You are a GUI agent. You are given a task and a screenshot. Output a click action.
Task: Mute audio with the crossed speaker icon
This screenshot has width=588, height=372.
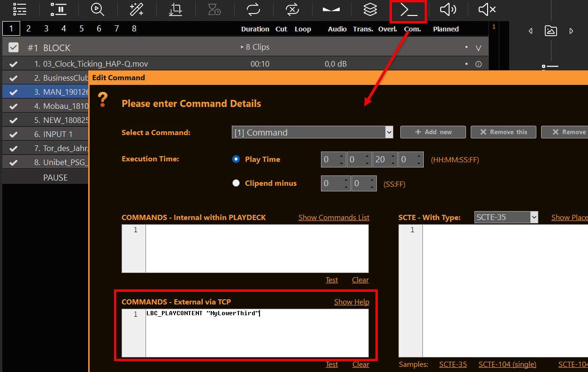(x=487, y=9)
